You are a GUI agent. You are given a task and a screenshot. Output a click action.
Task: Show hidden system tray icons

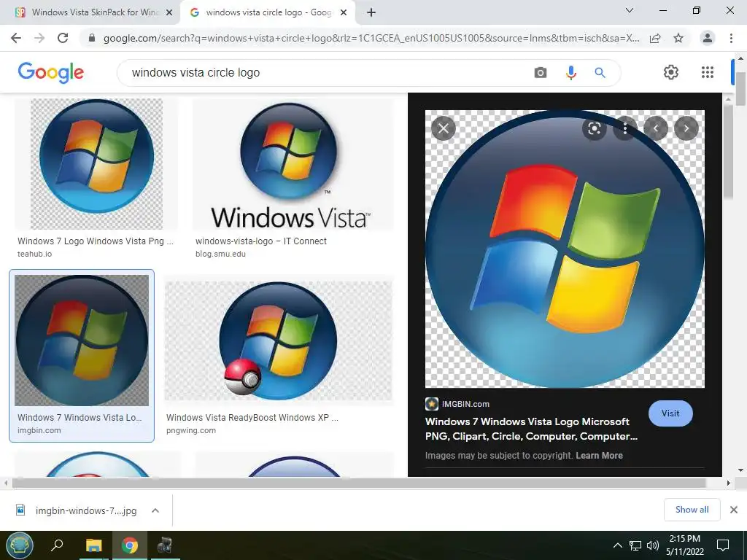click(x=617, y=545)
